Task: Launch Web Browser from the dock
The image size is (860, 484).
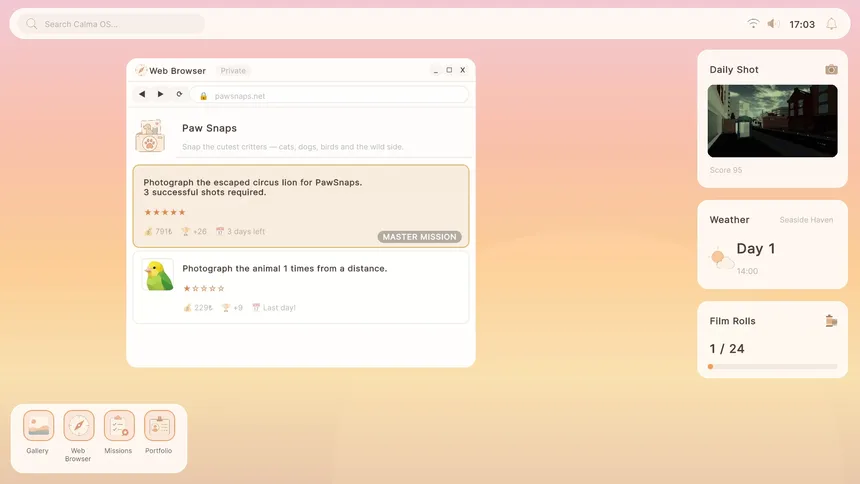Action: tap(78, 425)
